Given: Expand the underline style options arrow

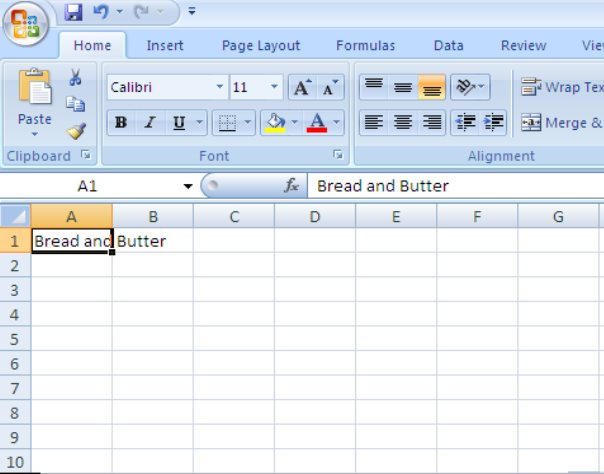Looking at the screenshot, I should 200,122.
